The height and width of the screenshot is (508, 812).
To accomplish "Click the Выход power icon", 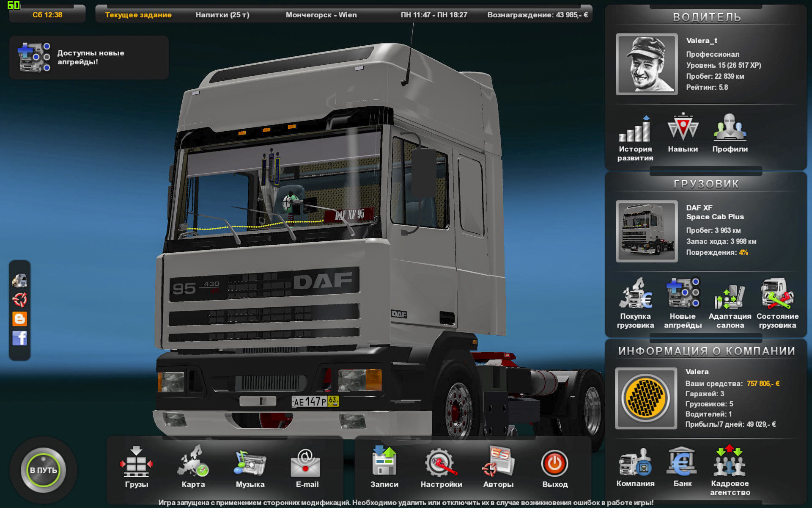I will (554, 463).
